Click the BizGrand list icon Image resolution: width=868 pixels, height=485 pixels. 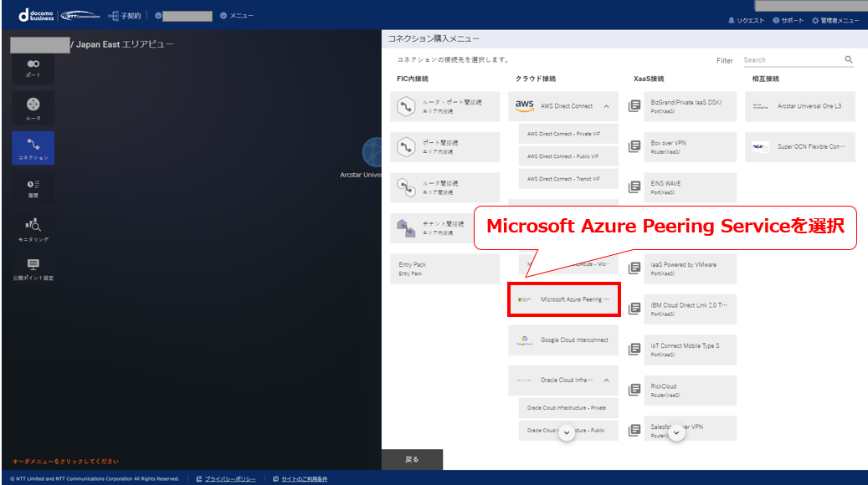coord(634,105)
